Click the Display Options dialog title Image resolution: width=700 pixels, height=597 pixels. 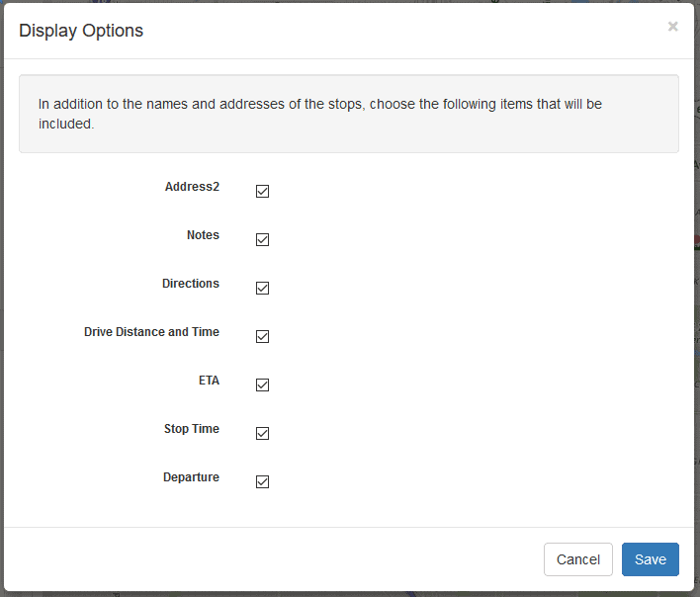click(x=81, y=31)
